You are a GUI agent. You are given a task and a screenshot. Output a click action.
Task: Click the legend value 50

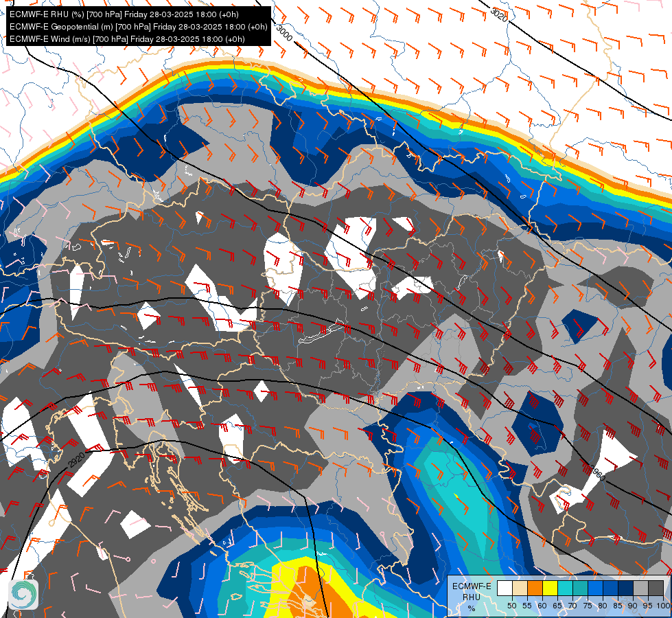511,606
